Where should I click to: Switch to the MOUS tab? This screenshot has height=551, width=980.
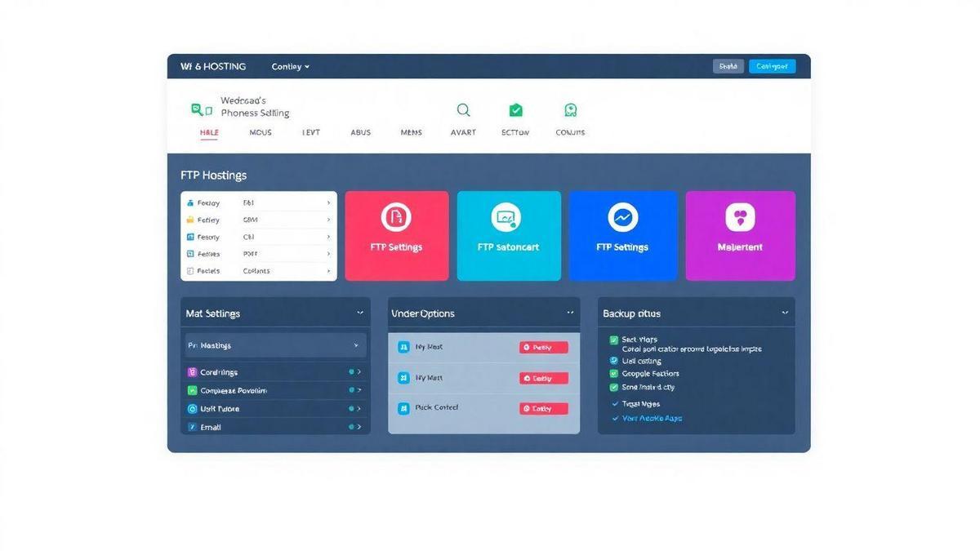[261, 132]
